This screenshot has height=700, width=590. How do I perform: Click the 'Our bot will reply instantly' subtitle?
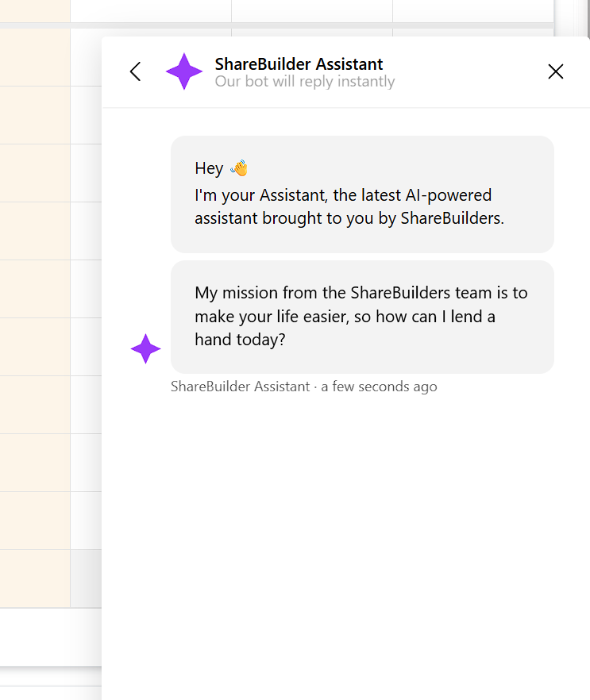click(305, 82)
